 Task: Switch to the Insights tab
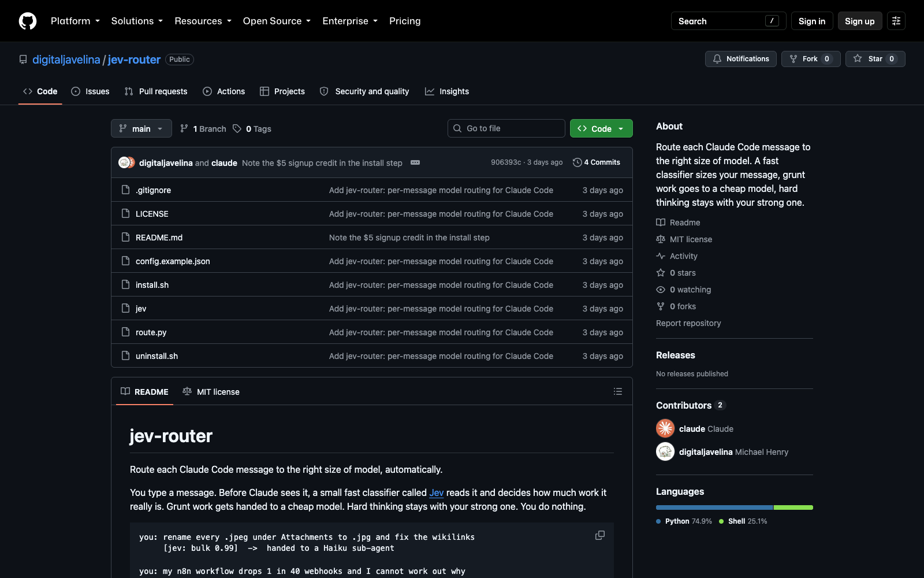(447, 91)
